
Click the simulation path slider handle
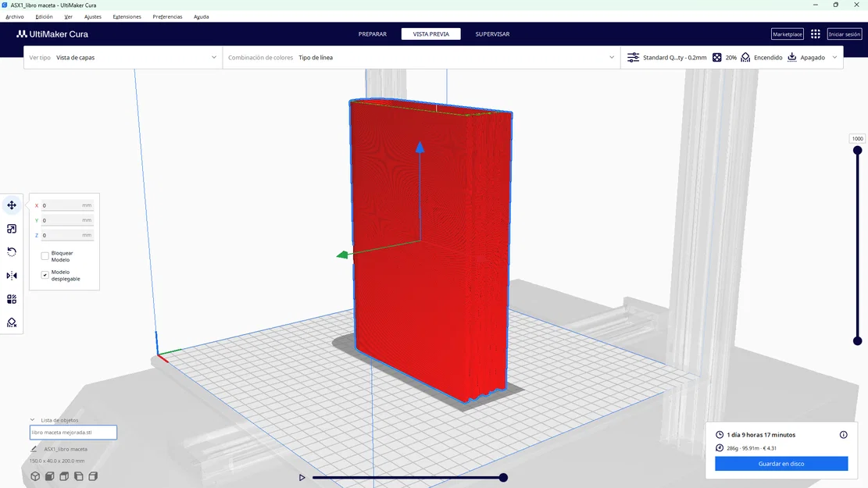[503, 478]
